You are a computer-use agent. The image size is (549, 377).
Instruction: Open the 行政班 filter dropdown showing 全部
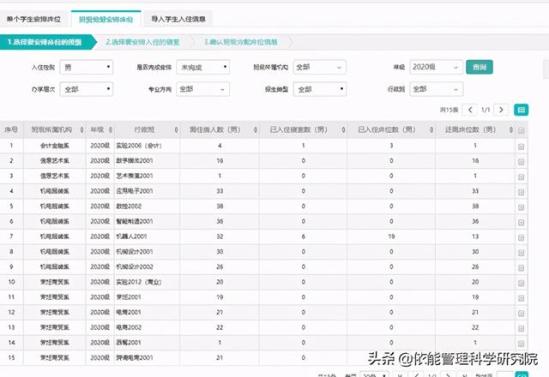click(x=436, y=89)
